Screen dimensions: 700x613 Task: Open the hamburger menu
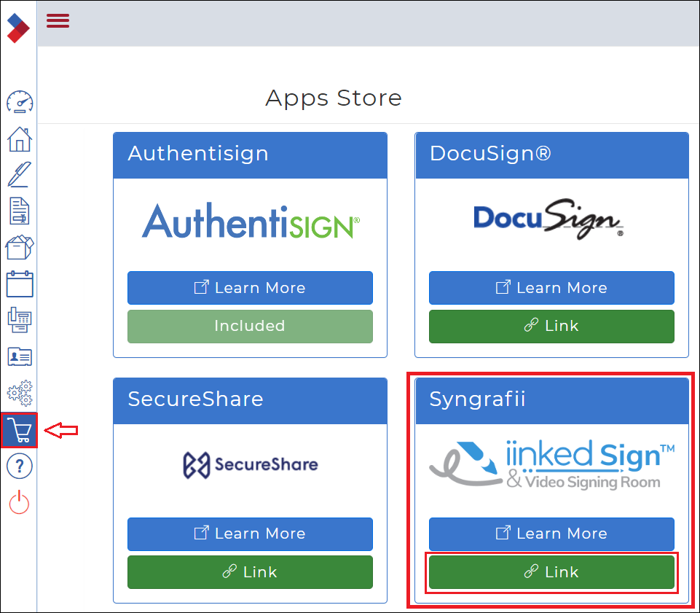coord(58,20)
